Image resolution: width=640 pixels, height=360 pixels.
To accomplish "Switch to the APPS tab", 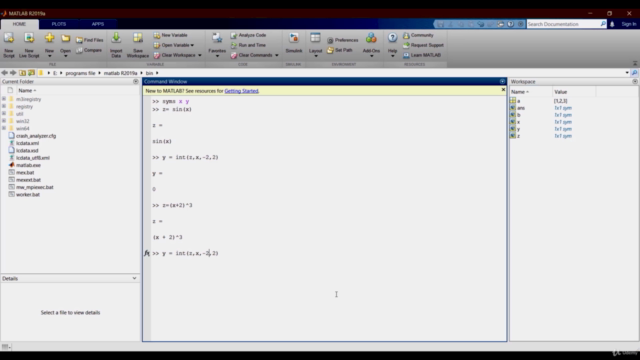I will pos(98,24).
